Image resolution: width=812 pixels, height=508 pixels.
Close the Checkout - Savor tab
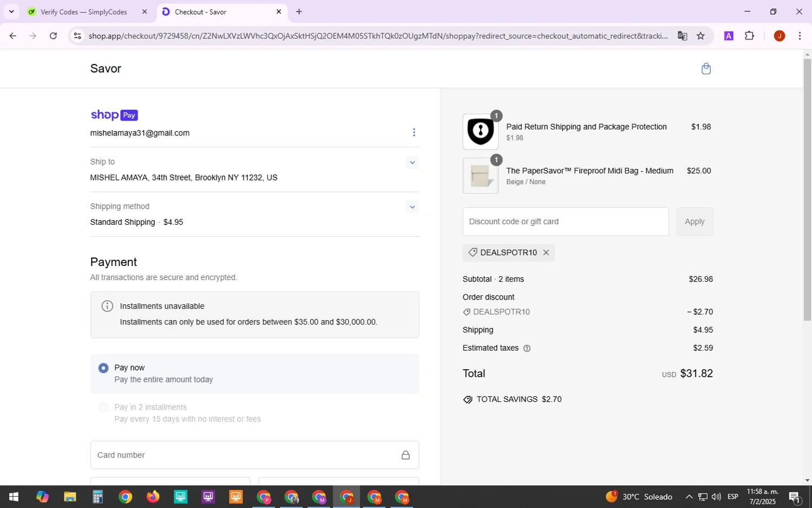279,11
